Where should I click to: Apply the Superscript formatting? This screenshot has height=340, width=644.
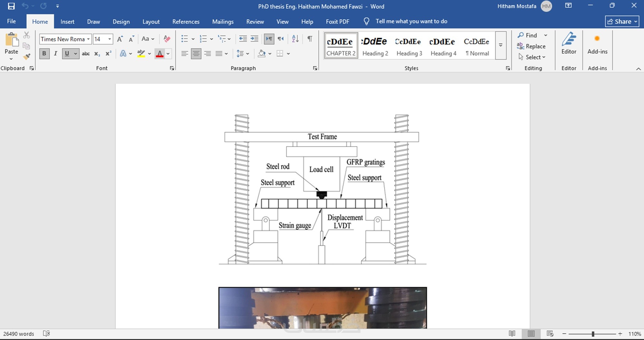[x=109, y=54]
